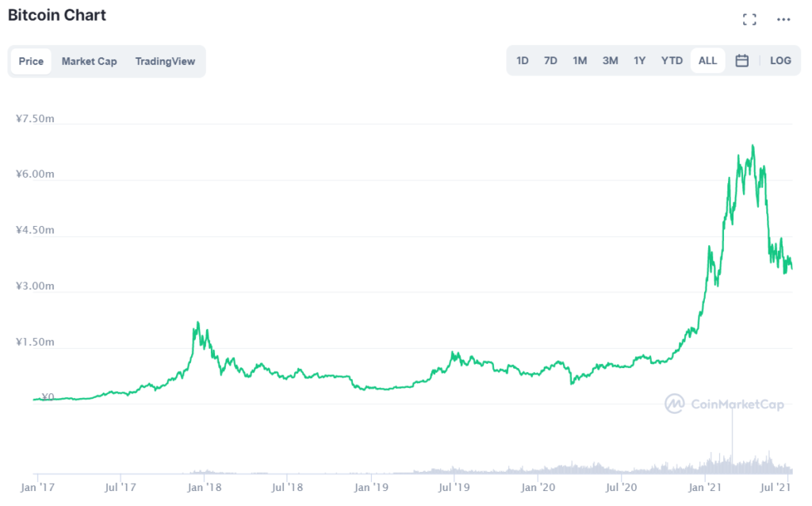Viewport: 812px width, 506px height.
Task: Click the Jan '21 date label
Action: pyautogui.click(x=704, y=487)
